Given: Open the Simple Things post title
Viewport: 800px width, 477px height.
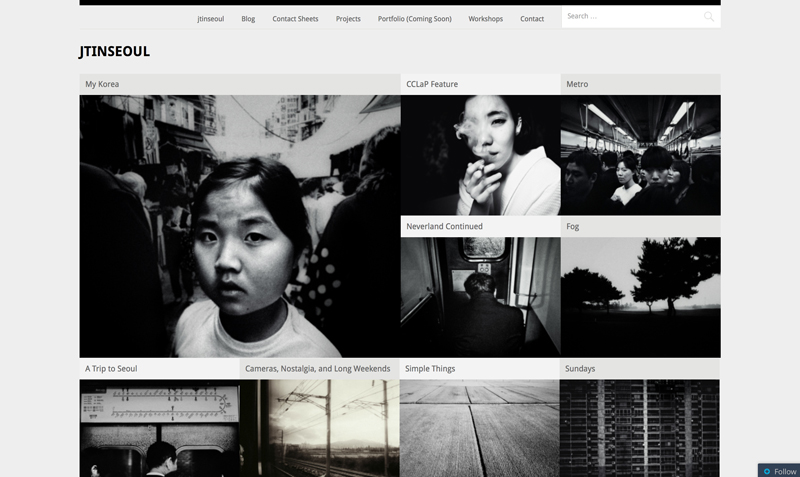Looking at the screenshot, I should pyautogui.click(x=430, y=368).
